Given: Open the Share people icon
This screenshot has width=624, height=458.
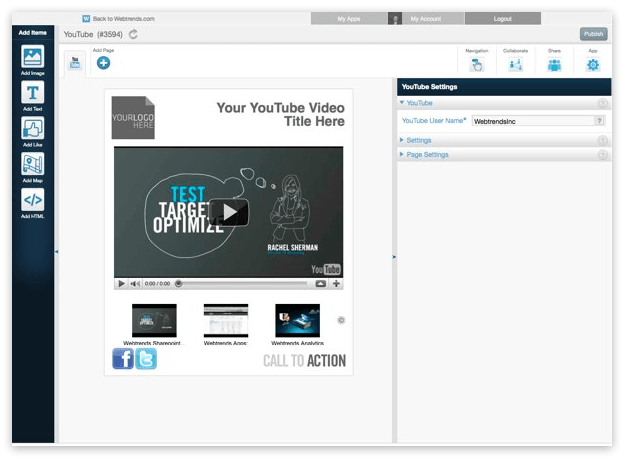Looking at the screenshot, I should pos(554,65).
